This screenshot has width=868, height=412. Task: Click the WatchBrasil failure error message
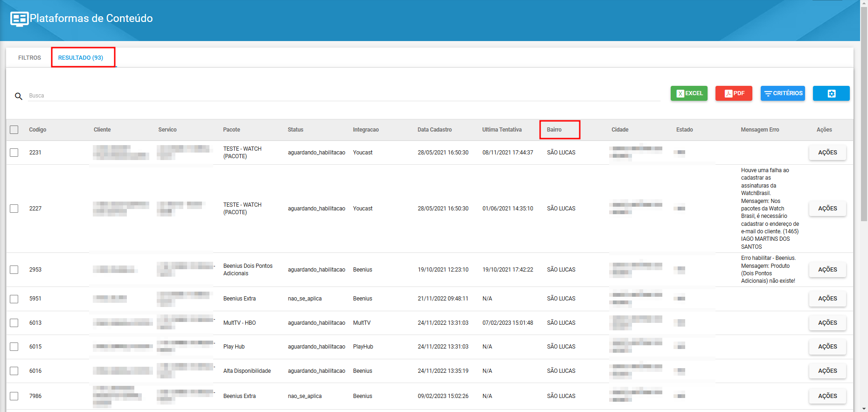(770, 209)
